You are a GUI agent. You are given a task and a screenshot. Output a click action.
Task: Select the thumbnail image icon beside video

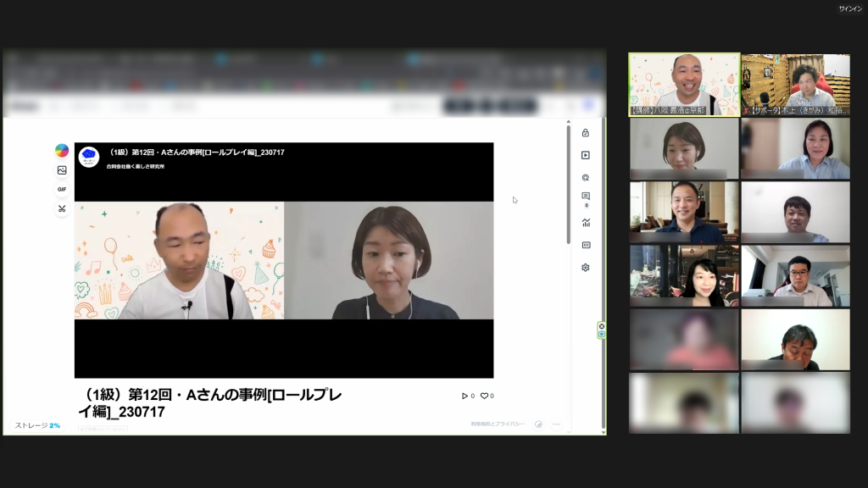pos(62,170)
